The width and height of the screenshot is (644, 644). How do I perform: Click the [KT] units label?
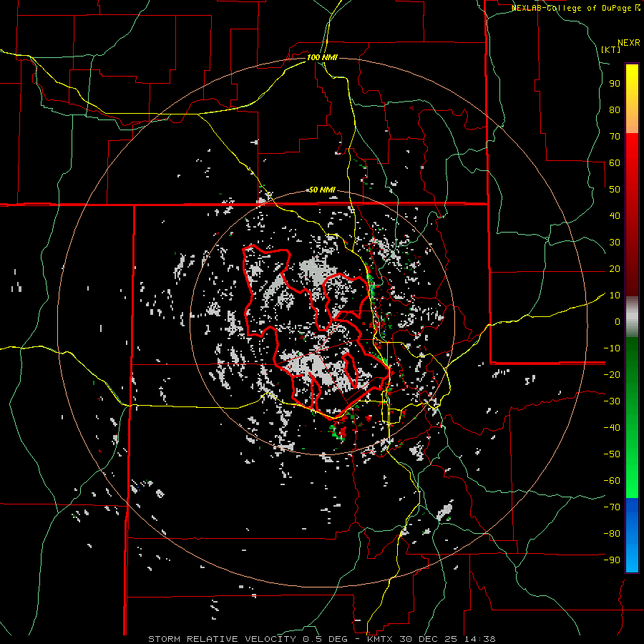611,49
